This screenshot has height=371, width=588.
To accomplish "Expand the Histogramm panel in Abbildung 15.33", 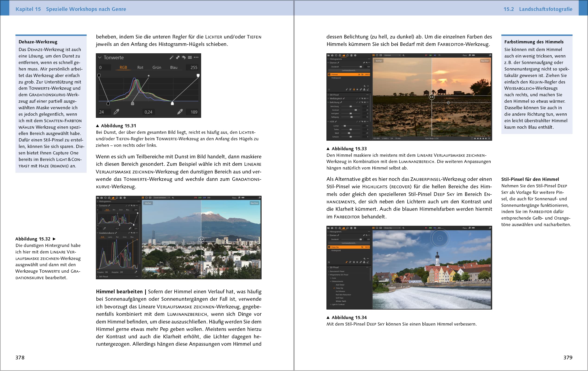I will (328, 59).
